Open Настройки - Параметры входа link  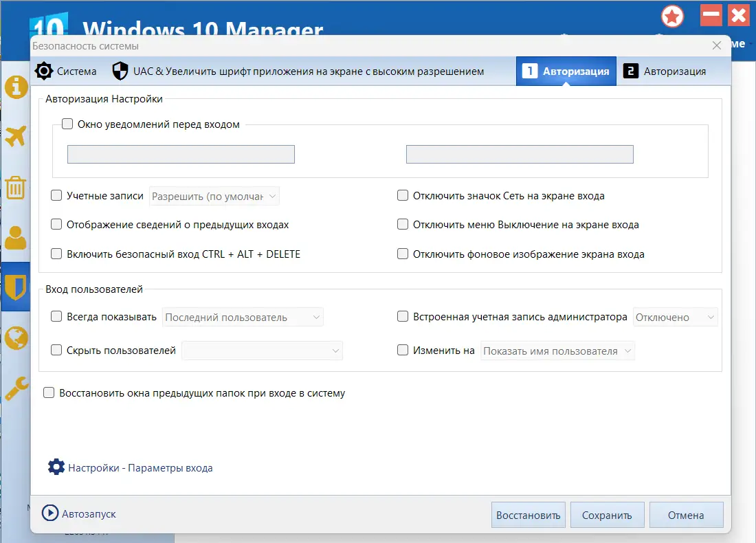click(x=140, y=468)
